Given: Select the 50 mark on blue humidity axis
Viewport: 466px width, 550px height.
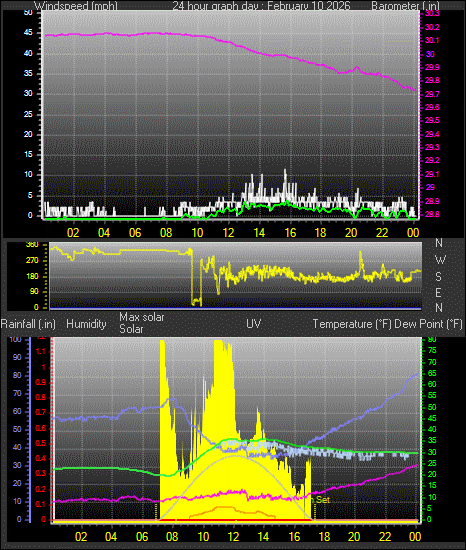Looking at the screenshot, I should pyautogui.click(x=17, y=429).
